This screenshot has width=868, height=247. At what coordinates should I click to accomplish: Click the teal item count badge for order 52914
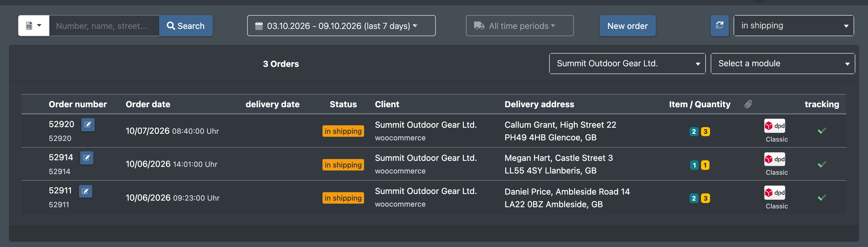pyautogui.click(x=694, y=165)
